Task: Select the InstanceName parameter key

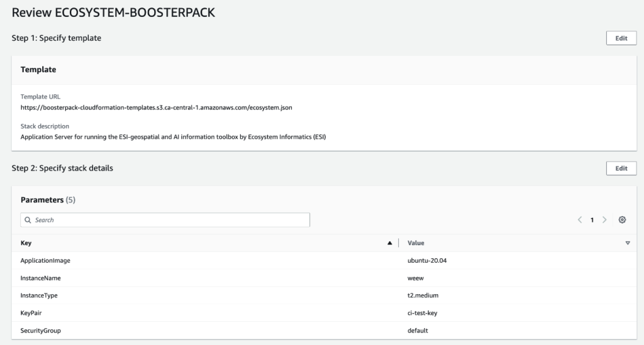Action: [x=41, y=278]
